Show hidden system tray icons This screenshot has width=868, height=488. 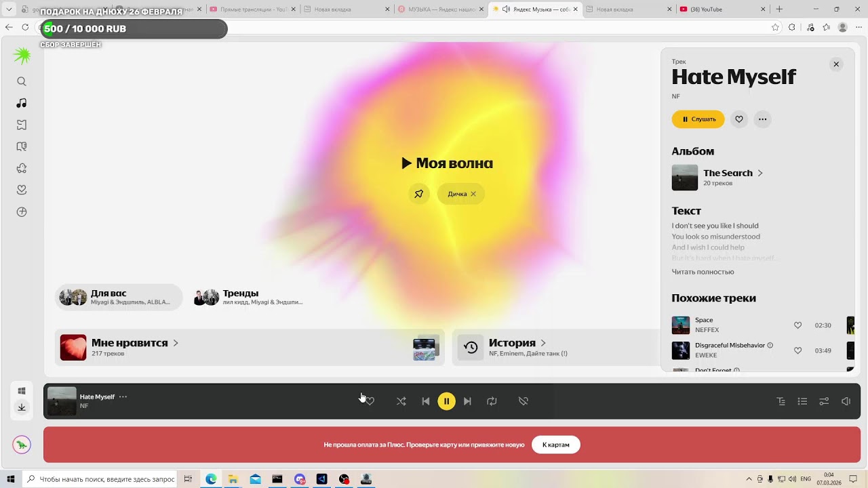pyautogui.click(x=749, y=479)
